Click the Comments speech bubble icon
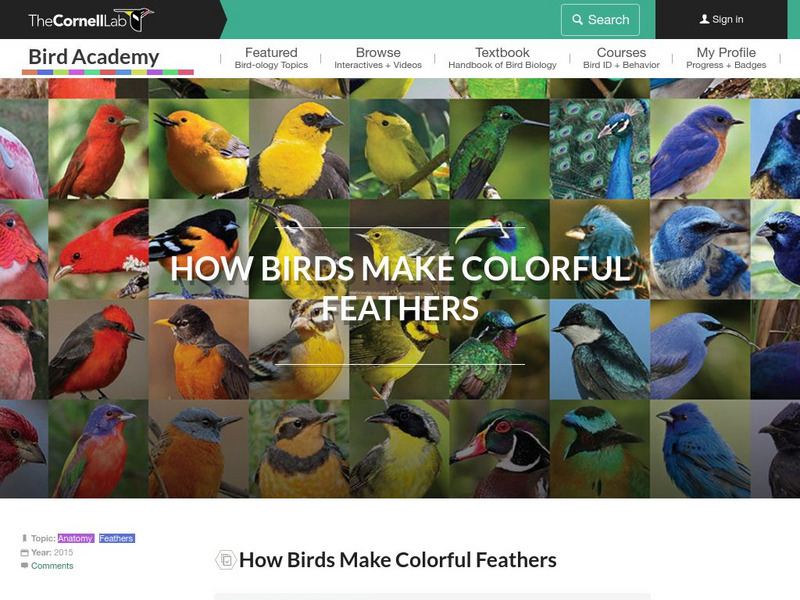The width and height of the screenshot is (800, 600). click(24, 565)
